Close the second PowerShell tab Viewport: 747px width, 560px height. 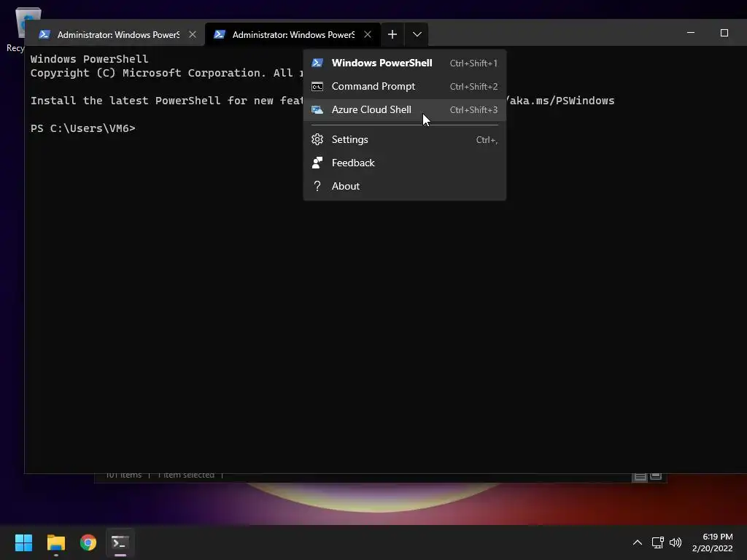368,34
